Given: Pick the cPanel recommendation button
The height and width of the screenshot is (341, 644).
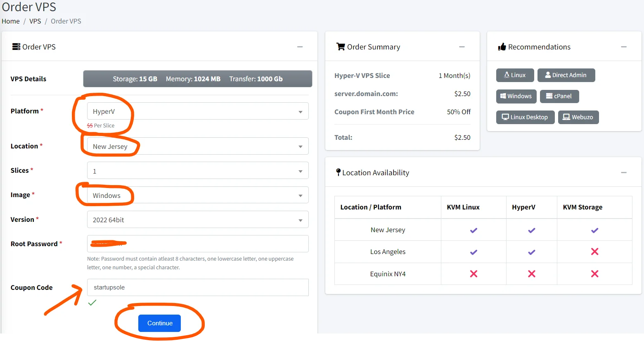Looking at the screenshot, I should [x=559, y=96].
